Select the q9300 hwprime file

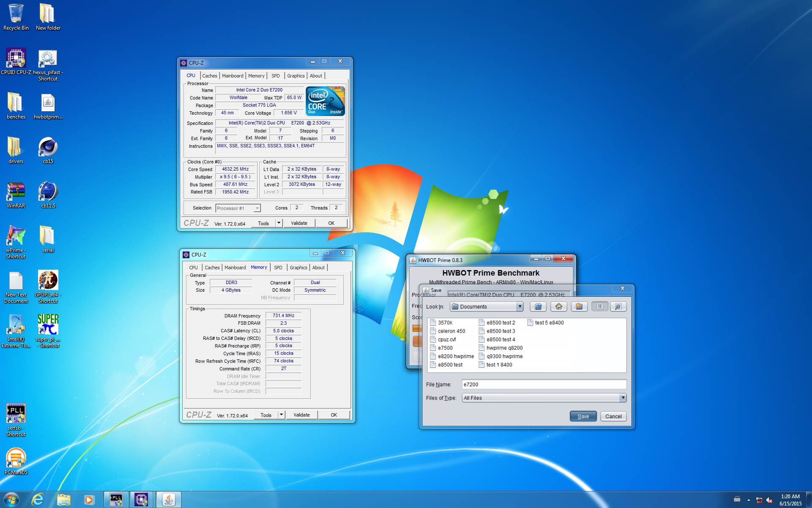click(501, 356)
